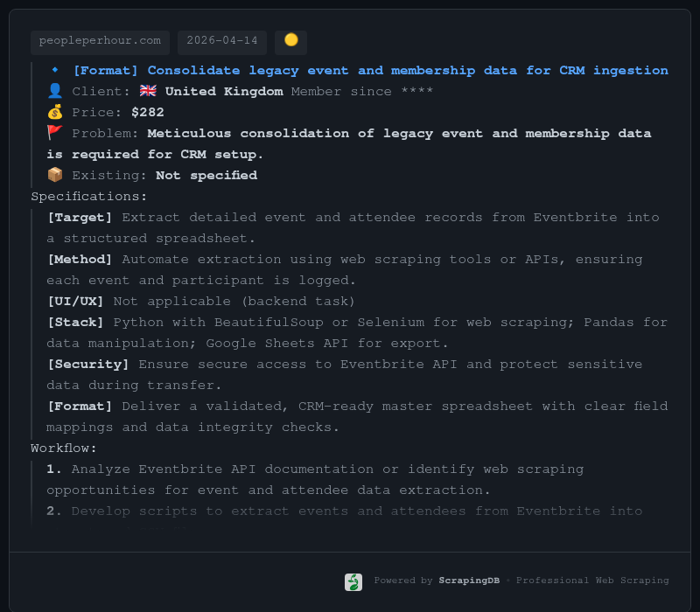Click the client person silhouette icon
This screenshot has width=700, height=612.
pyautogui.click(x=55, y=91)
